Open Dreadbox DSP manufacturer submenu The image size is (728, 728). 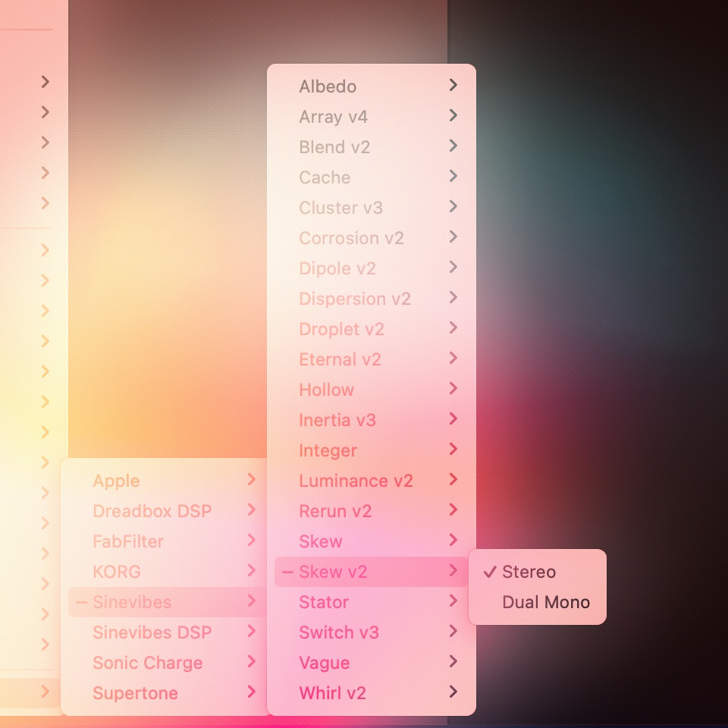click(x=167, y=511)
